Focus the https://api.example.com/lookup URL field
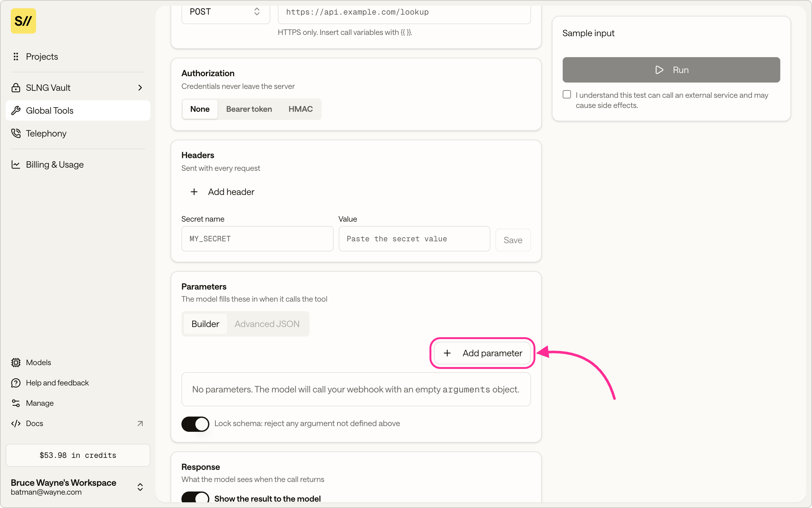The image size is (812, 508). tap(404, 12)
